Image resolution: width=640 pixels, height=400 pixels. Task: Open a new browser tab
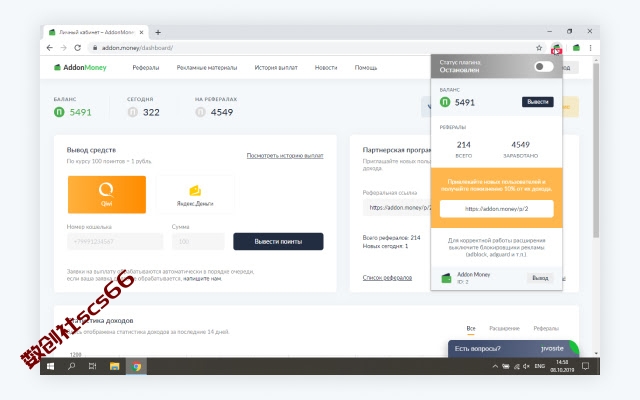[158, 32]
